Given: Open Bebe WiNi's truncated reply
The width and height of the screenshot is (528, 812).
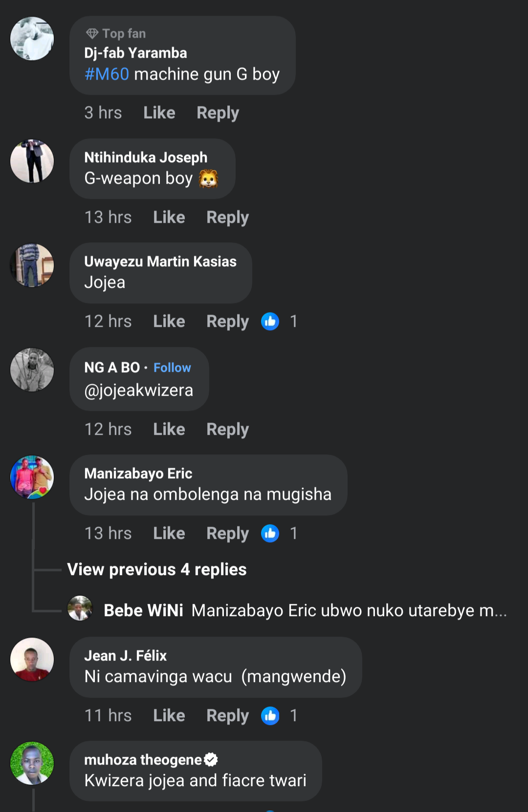Looking at the screenshot, I should click(349, 611).
